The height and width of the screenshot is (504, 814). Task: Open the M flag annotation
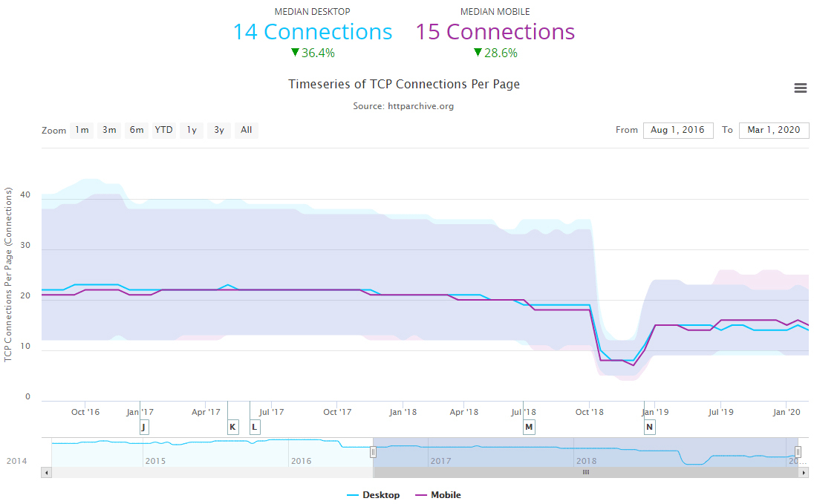[529, 427]
